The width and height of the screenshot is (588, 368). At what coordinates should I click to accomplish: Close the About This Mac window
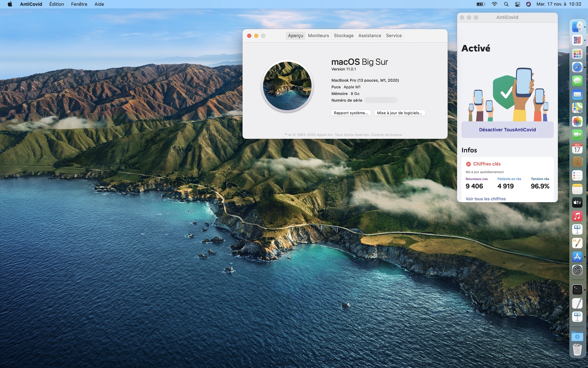click(249, 36)
